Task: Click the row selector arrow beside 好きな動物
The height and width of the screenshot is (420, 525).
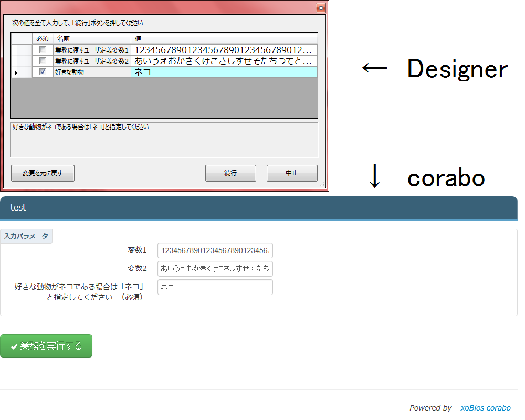Action: [x=16, y=71]
